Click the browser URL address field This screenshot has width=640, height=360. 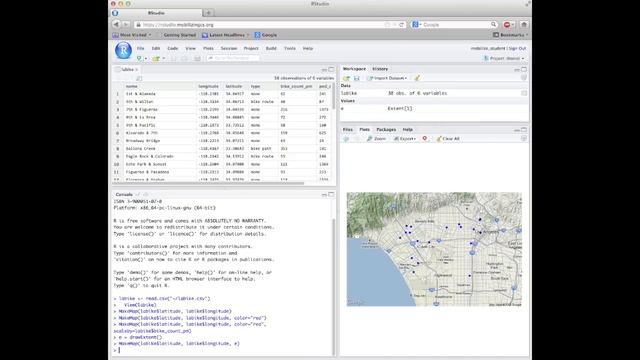(x=262, y=25)
